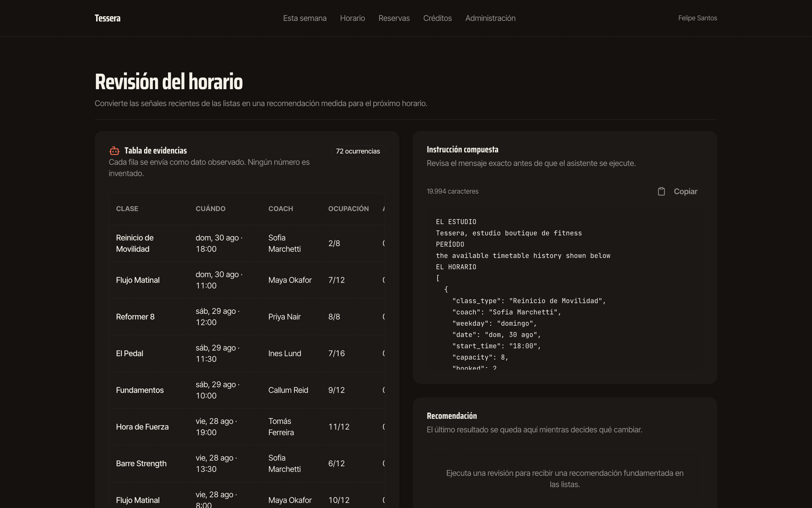Screen dimensions: 812x508
Task: Click coach Callum Reid
Action: coord(288,390)
